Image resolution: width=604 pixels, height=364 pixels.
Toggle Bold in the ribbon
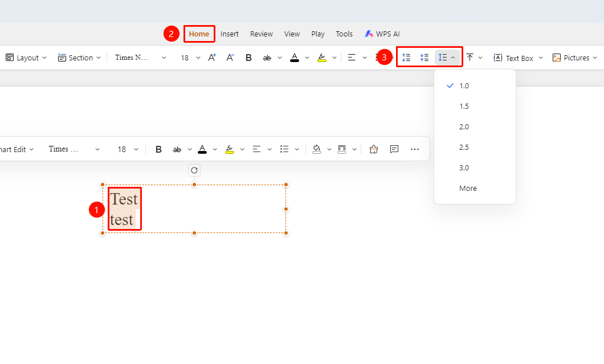click(248, 58)
